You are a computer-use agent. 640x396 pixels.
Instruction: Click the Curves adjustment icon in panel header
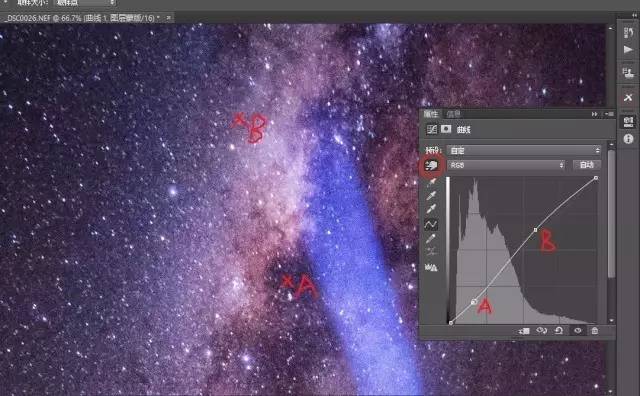(431, 129)
